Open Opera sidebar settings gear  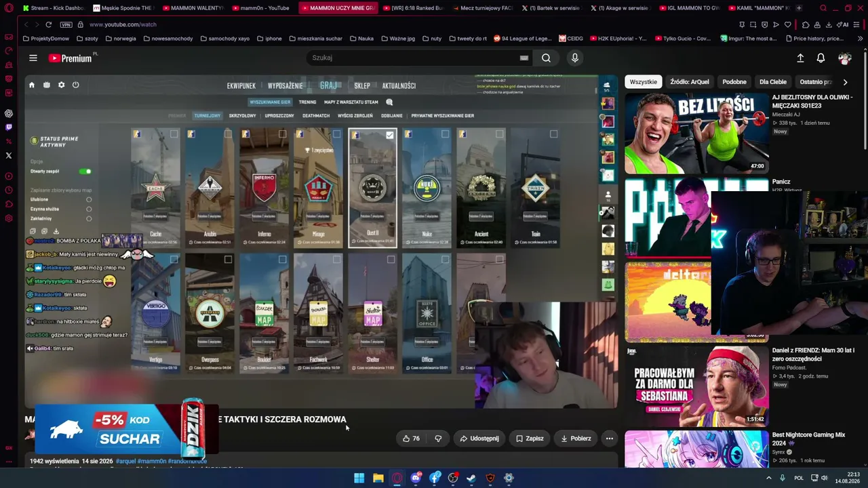pyautogui.click(x=9, y=218)
